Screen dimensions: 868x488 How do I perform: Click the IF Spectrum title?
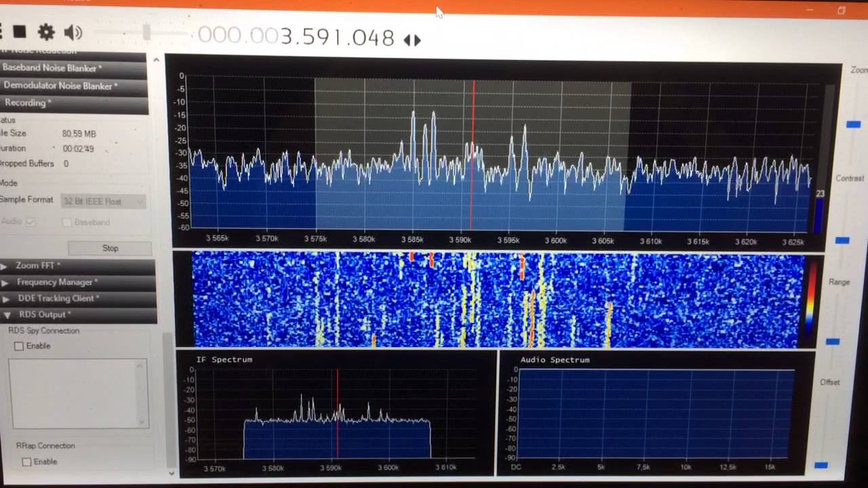[224, 359]
